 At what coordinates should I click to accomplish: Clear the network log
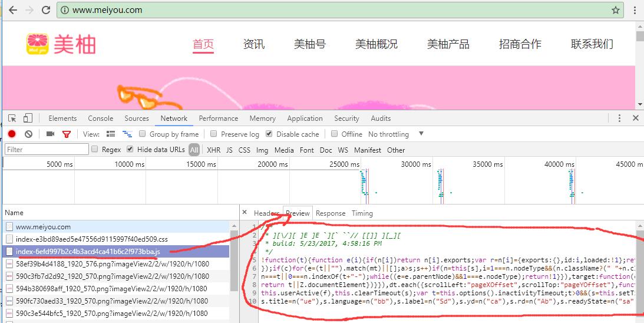tap(28, 134)
